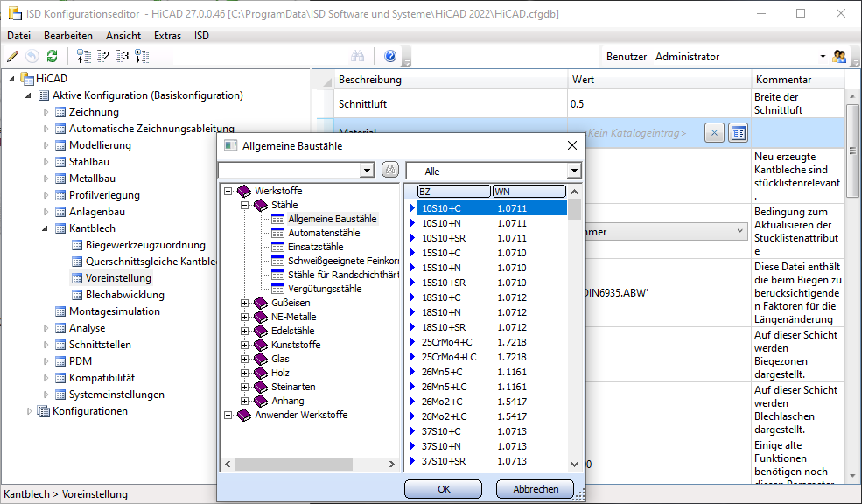862x504 pixels.
Task: Click the expand-to-level-2 toolbar icon
Action: tap(103, 57)
